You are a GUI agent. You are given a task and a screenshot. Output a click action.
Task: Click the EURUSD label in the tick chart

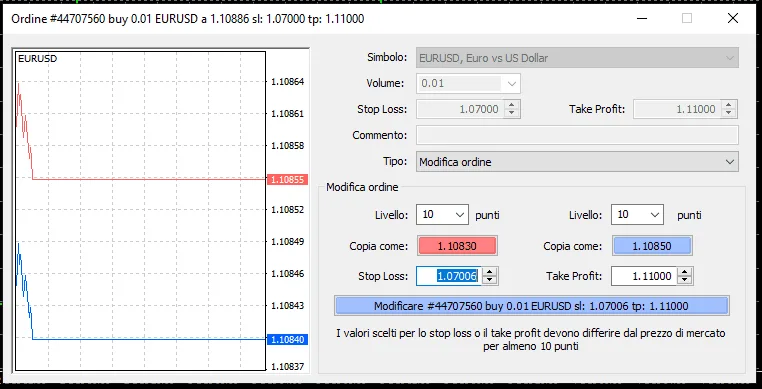tap(37, 58)
